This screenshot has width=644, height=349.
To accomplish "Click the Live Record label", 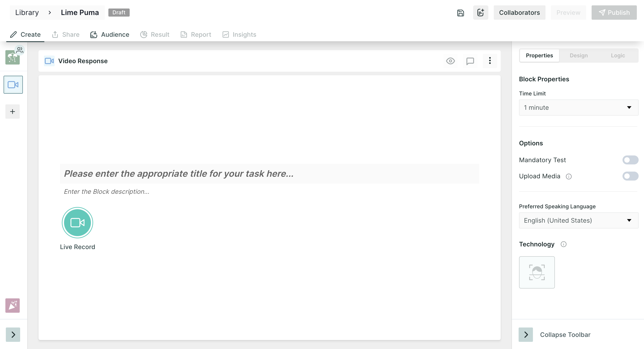I will click(x=77, y=247).
